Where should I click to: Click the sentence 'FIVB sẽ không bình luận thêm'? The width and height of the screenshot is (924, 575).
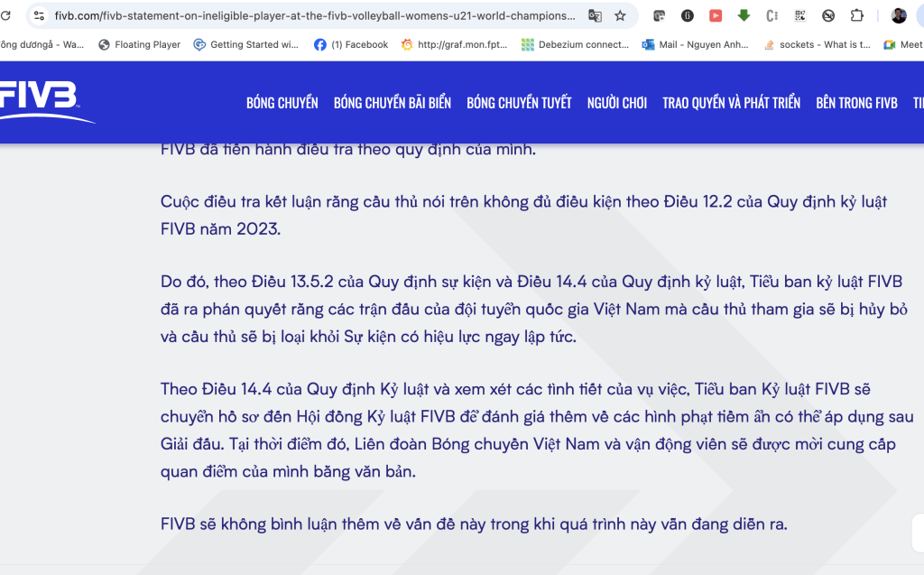point(474,524)
